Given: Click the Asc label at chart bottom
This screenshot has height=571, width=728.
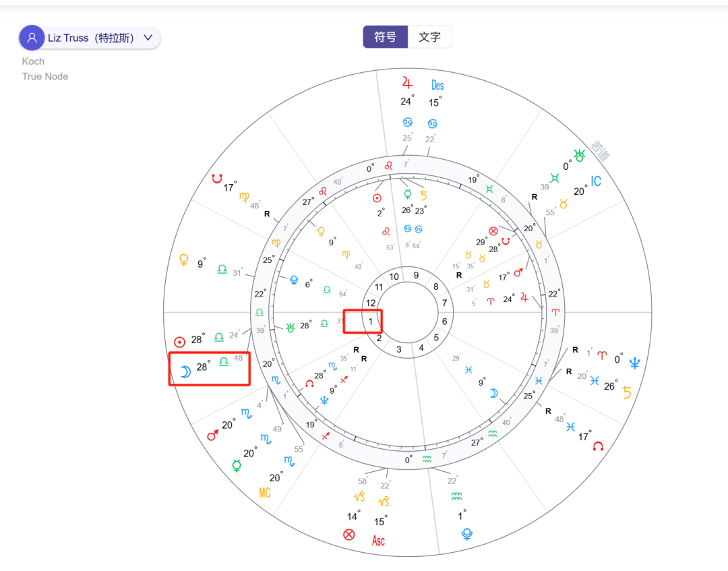Looking at the screenshot, I should [379, 539].
